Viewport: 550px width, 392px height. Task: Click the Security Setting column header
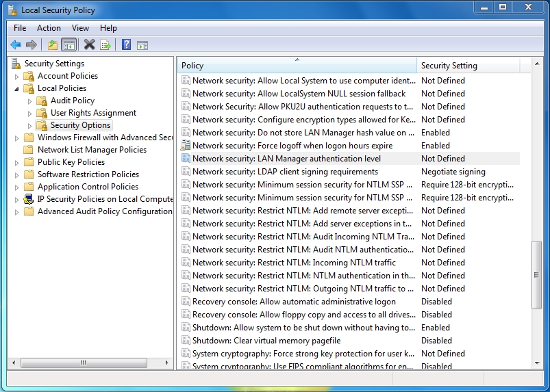(468, 66)
